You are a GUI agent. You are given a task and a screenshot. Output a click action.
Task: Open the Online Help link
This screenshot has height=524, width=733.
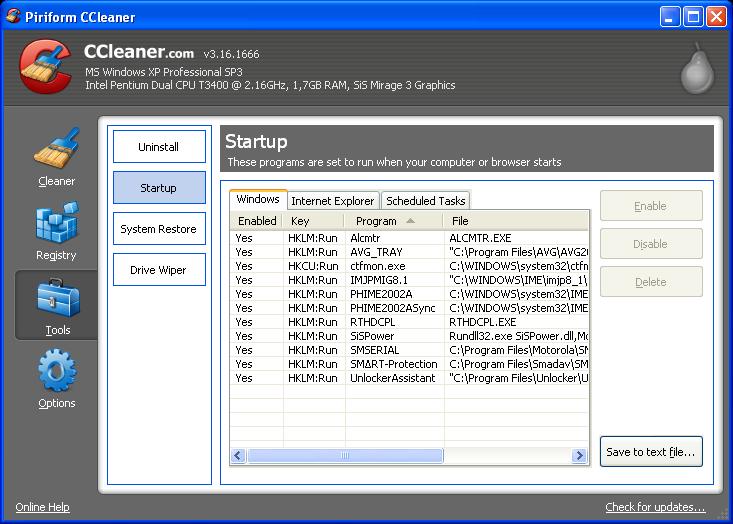point(43,507)
